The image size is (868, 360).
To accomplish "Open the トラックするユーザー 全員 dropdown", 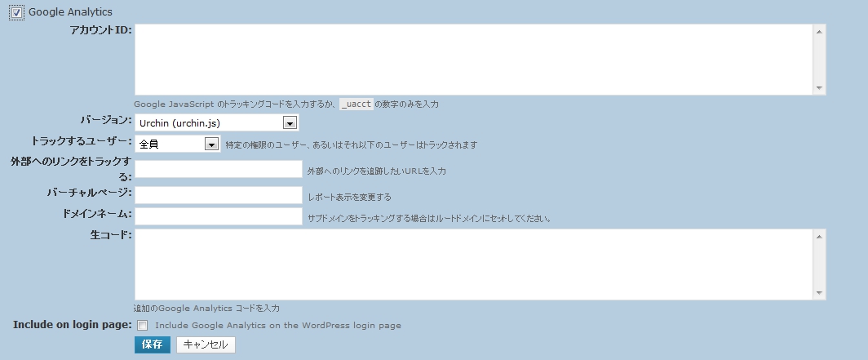I will [x=178, y=144].
